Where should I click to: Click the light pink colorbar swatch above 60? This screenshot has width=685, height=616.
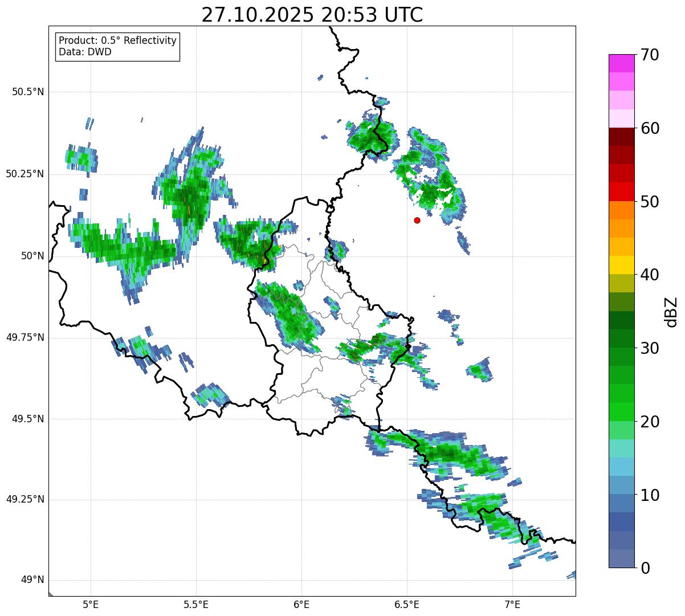click(x=621, y=119)
